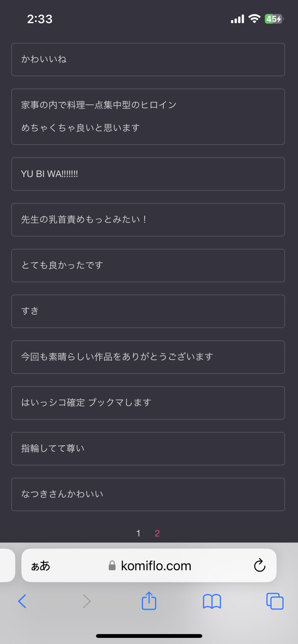Screen dimensions: 298x644
Task: Tap the Wi-Fi status icon
Action: point(254,19)
